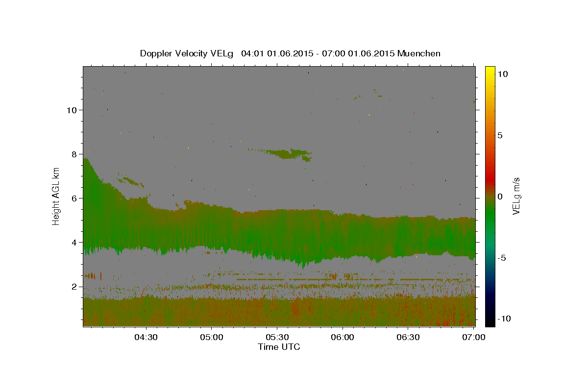Click the colorbar tick label -5
Screen dimensions: 588x392
pyautogui.click(x=501, y=258)
